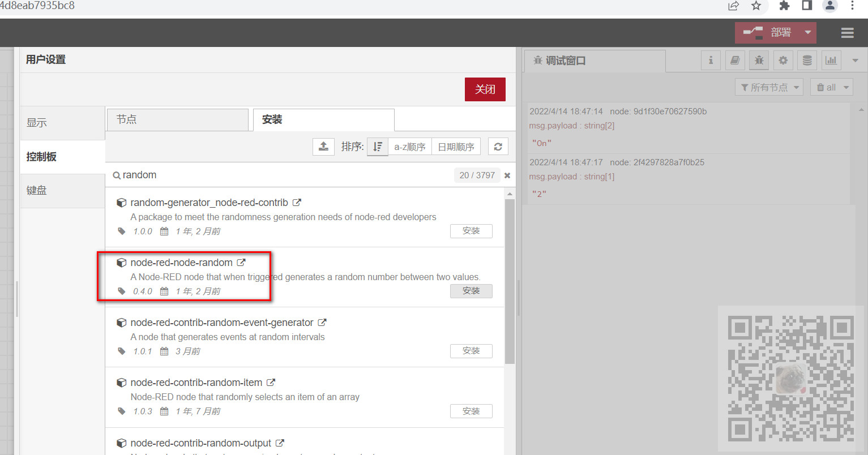The height and width of the screenshot is (455, 868).
Task: Click the node-red-contrib-random-event-generator package name
Action: coord(222,323)
